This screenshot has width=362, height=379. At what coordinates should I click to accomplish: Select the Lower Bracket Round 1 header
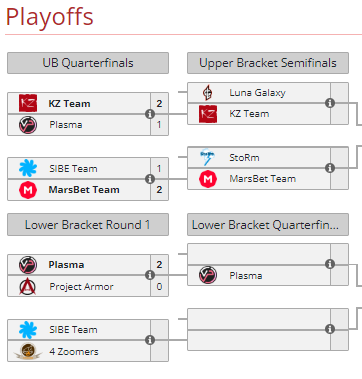88,225
